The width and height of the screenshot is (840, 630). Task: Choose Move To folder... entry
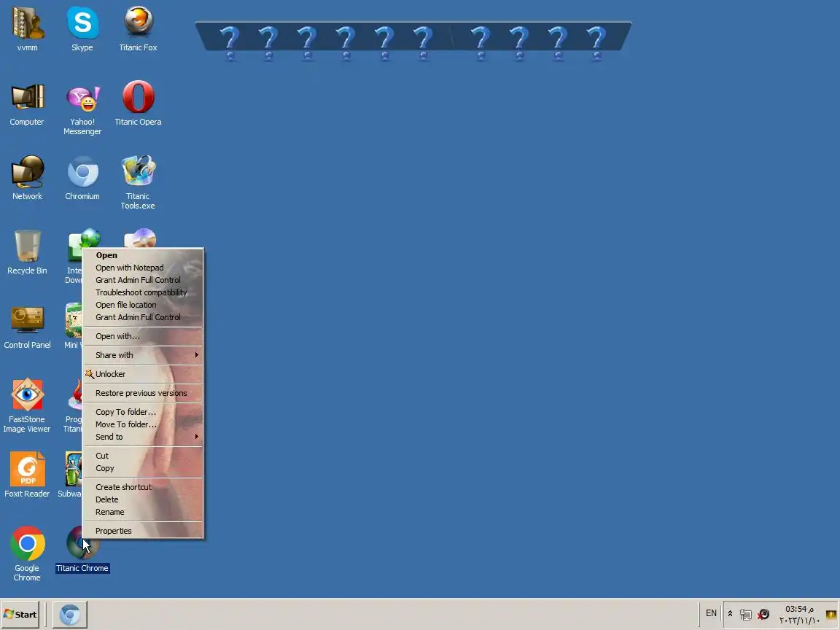coord(144,424)
